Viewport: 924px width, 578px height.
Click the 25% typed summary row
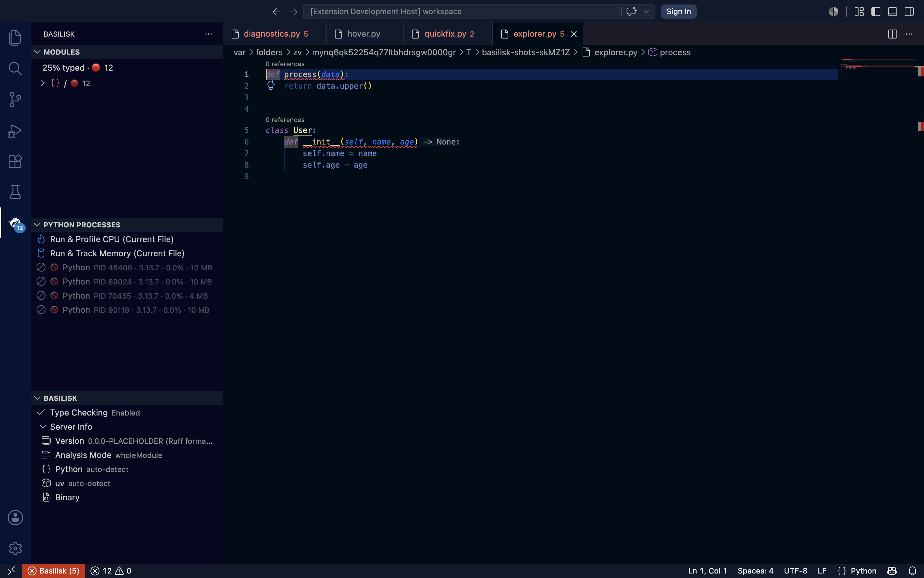[127, 68]
